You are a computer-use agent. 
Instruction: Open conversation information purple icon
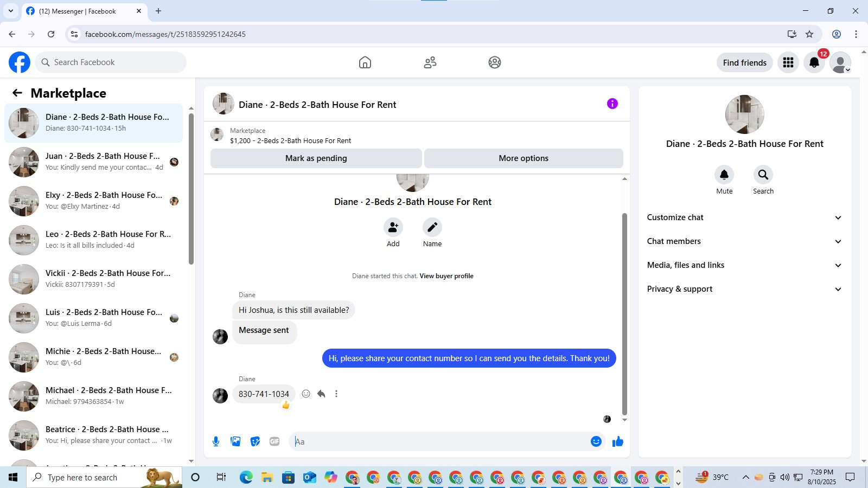tap(612, 104)
